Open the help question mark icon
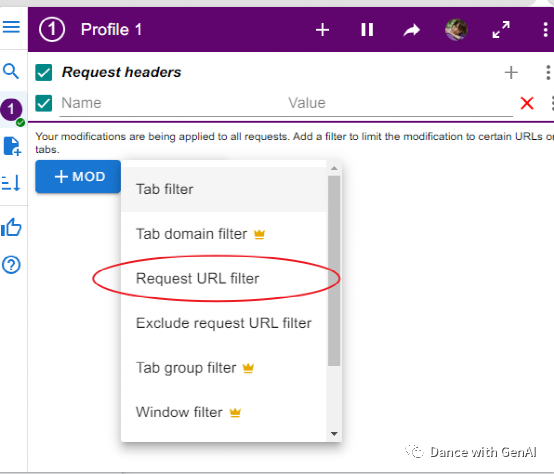Image resolution: width=554 pixels, height=474 pixels. coord(11,265)
